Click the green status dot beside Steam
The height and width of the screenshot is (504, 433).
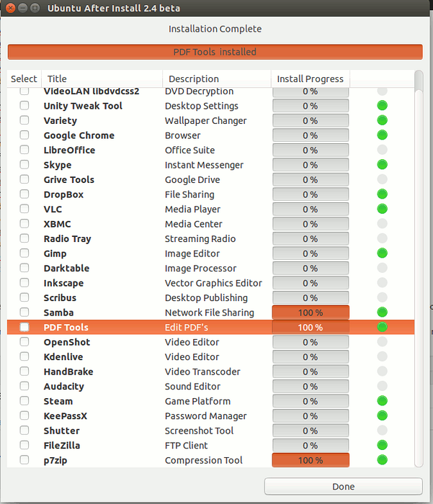tap(382, 401)
